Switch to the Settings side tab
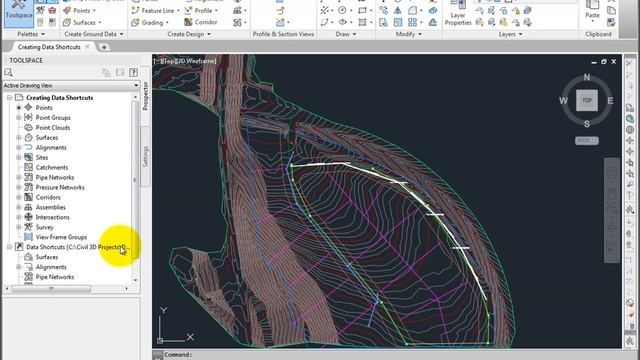This screenshot has width=640, height=360. coord(145,156)
